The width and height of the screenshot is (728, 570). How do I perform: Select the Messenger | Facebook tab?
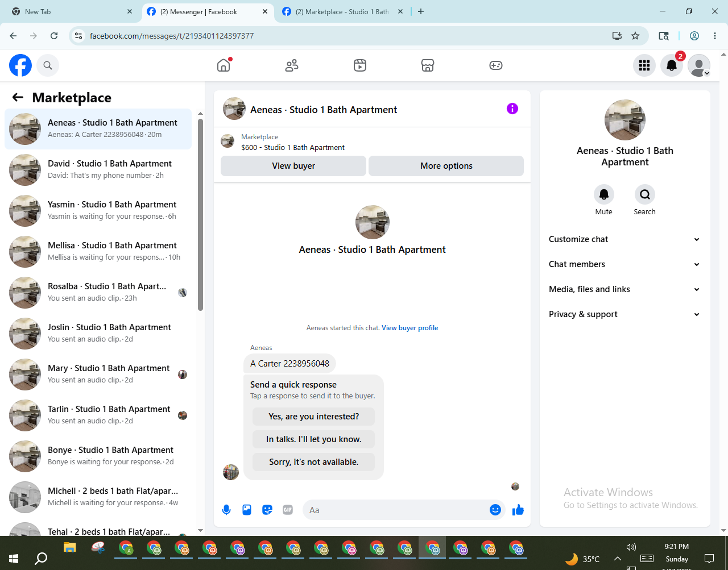[207, 11]
